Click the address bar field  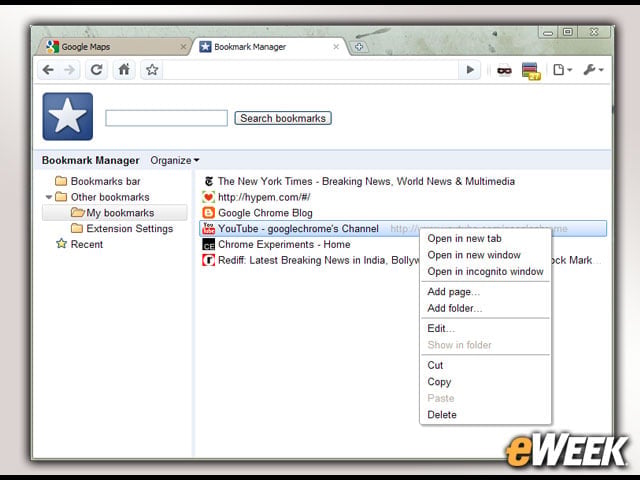point(311,70)
